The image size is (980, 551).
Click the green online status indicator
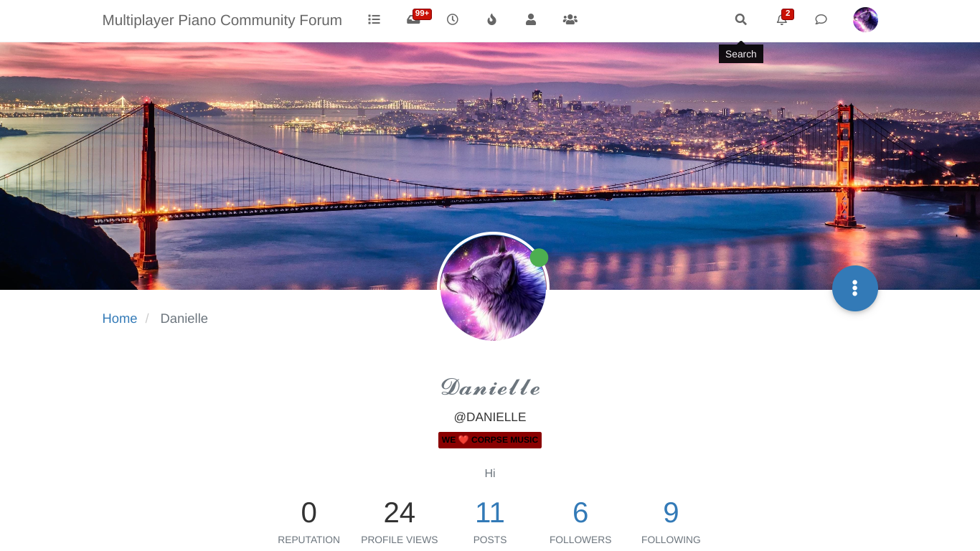click(540, 258)
